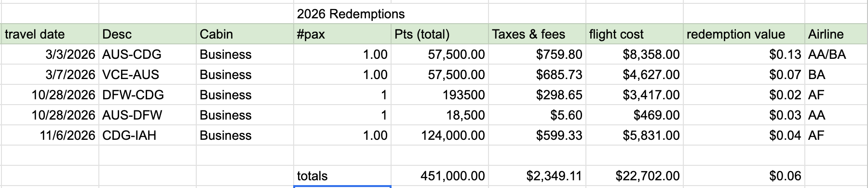
Task: Select the $759.80 taxes cell
Action: pos(537,54)
